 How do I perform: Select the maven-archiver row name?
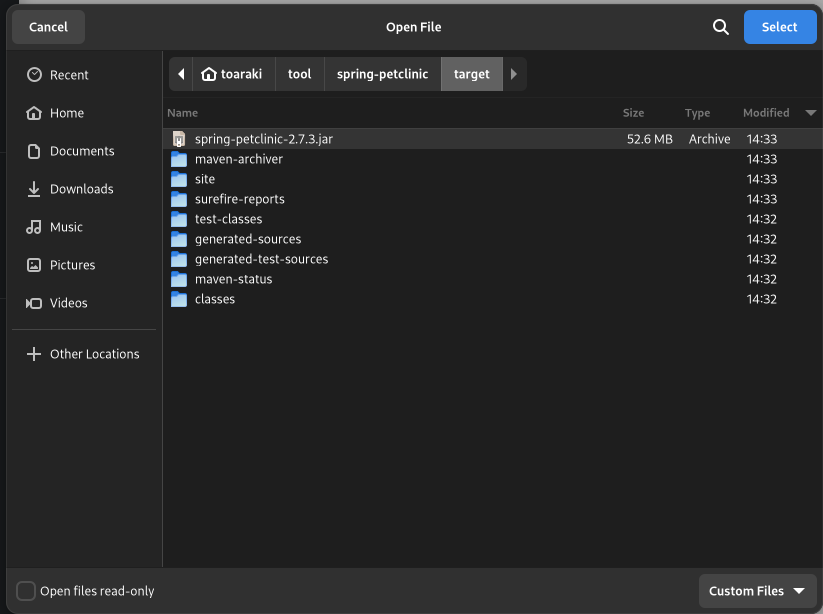point(239,159)
